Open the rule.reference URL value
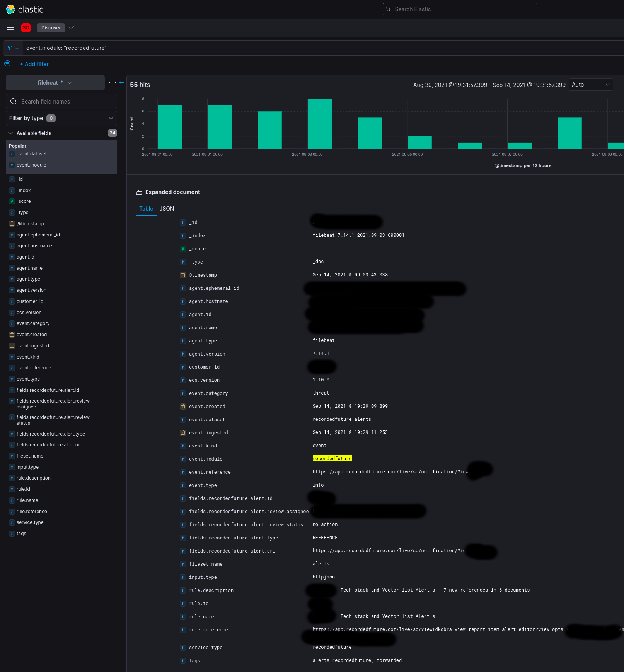624x672 pixels. (x=439, y=629)
